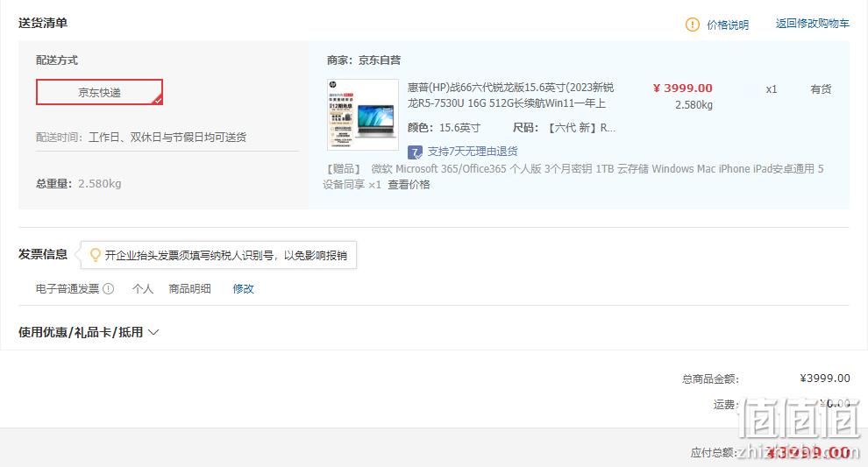Open the HP laptop product thumbnail
This screenshot has height=467, width=868.
tap(363, 115)
